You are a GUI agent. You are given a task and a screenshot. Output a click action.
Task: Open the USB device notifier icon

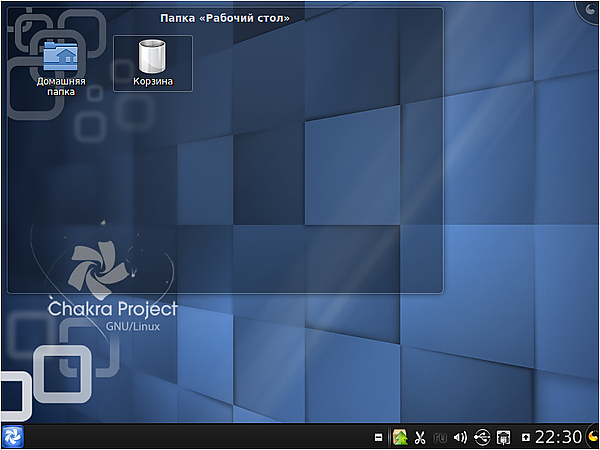coord(482,437)
